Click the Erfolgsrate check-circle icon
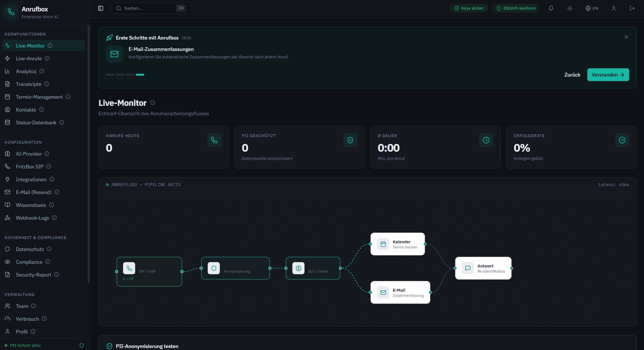Viewport: 644px width, 350px height. click(622, 140)
